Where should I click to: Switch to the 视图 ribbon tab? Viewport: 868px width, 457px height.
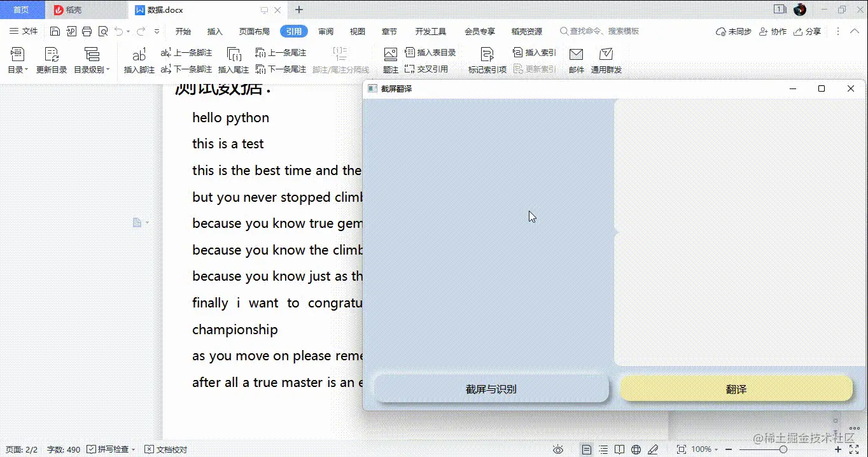pos(358,31)
